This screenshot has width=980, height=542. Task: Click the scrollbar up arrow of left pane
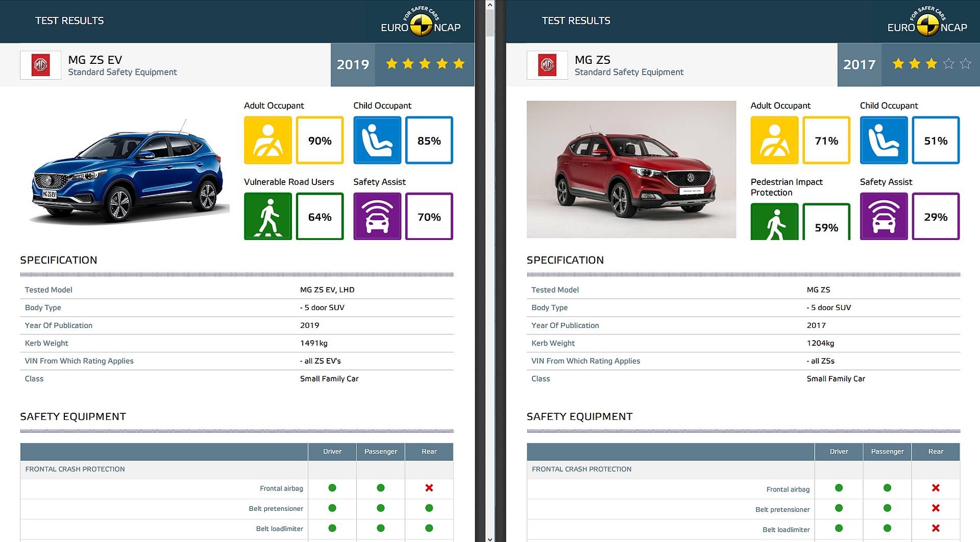(x=490, y=5)
